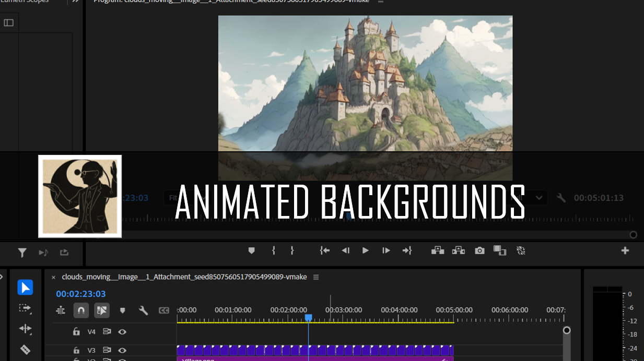
Task: Open Program monitor wrench settings
Action: coord(561,198)
